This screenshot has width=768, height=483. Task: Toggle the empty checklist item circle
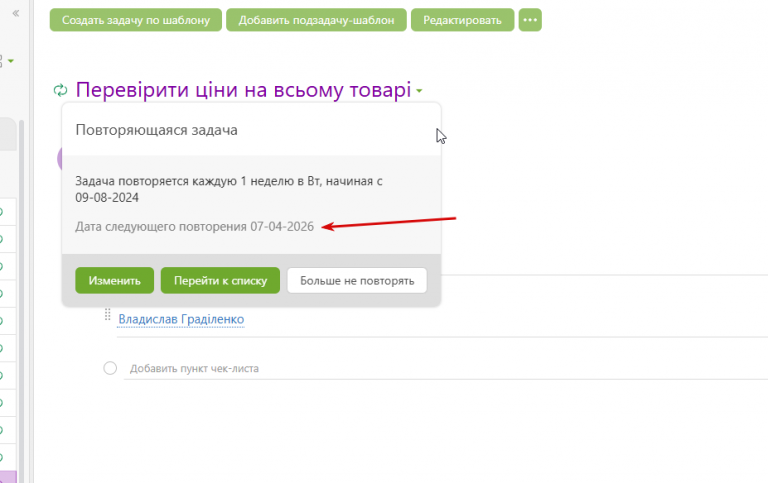(x=110, y=368)
